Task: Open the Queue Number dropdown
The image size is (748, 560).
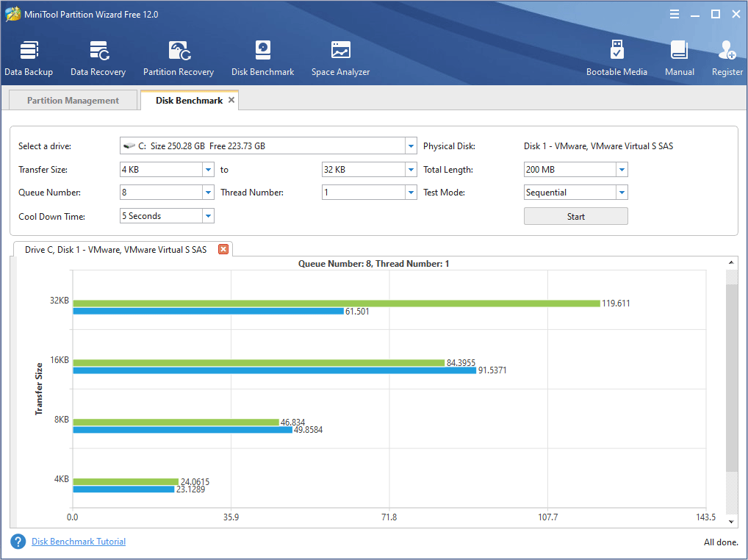Action: click(x=209, y=193)
